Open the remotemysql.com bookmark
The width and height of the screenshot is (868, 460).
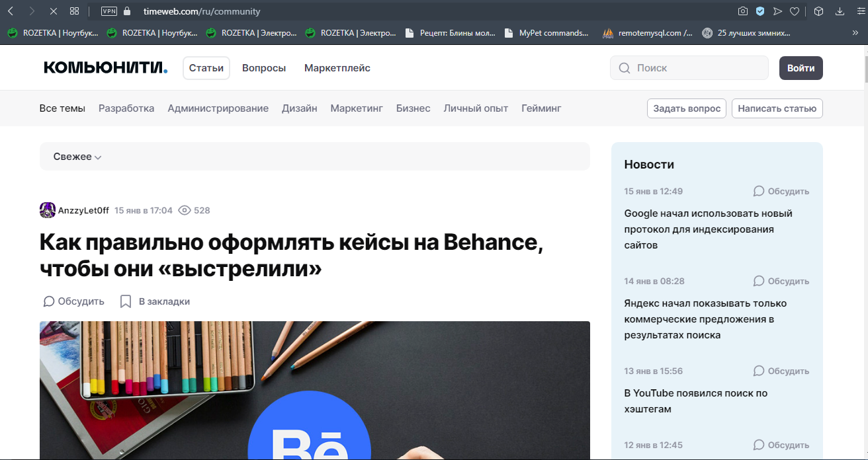point(648,33)
